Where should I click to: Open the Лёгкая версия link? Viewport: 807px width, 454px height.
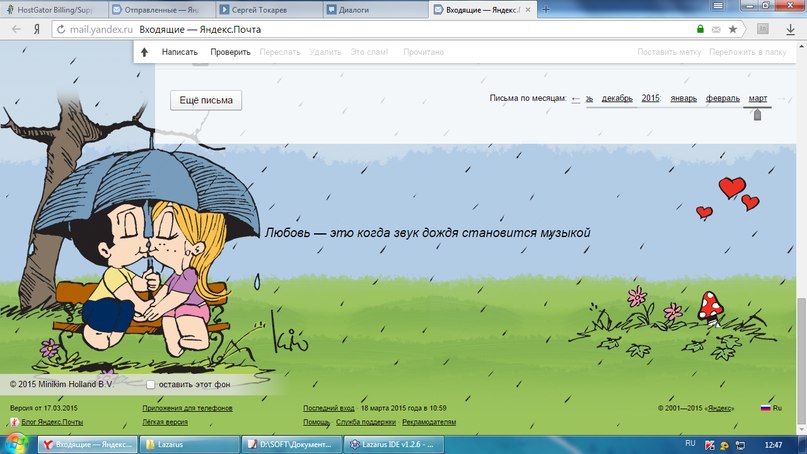tap(165, 422)
